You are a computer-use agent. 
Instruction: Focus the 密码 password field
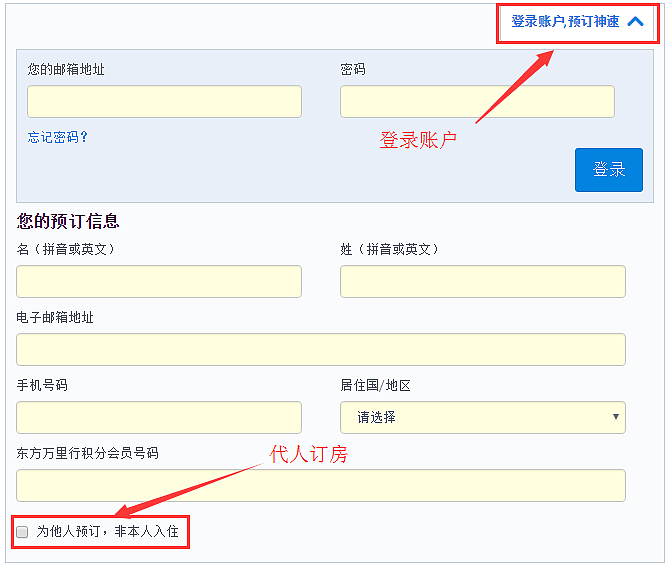pos(477,102)
